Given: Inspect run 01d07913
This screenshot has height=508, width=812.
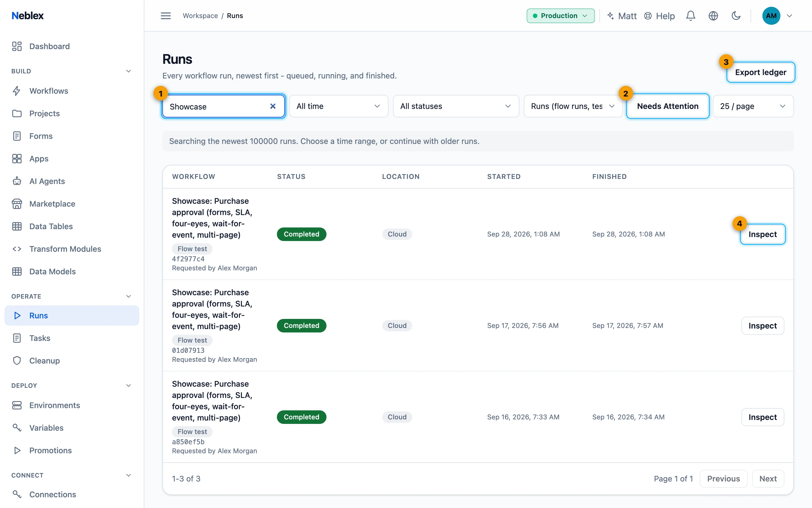Looking at the screenshot, I should 762,326.
